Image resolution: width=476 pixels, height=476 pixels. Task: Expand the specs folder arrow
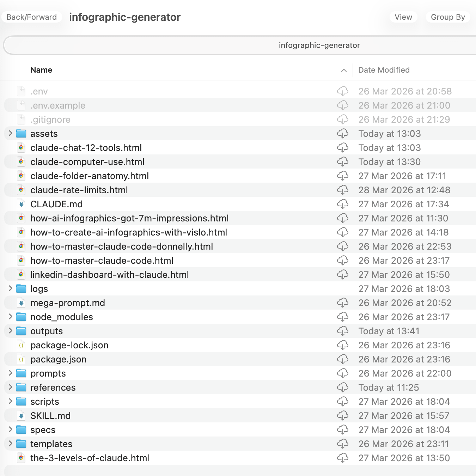pyautogui.click(x=10, y=429)
